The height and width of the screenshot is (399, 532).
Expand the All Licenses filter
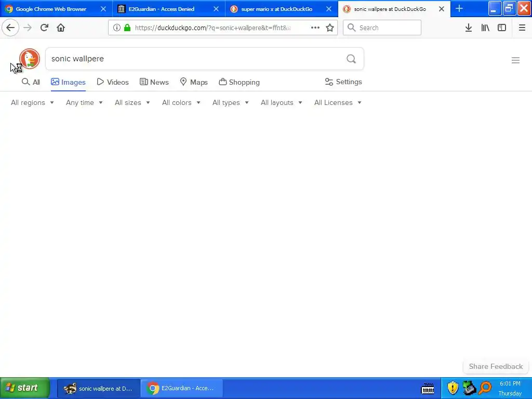pyautogui.click(x=338, y=102)
